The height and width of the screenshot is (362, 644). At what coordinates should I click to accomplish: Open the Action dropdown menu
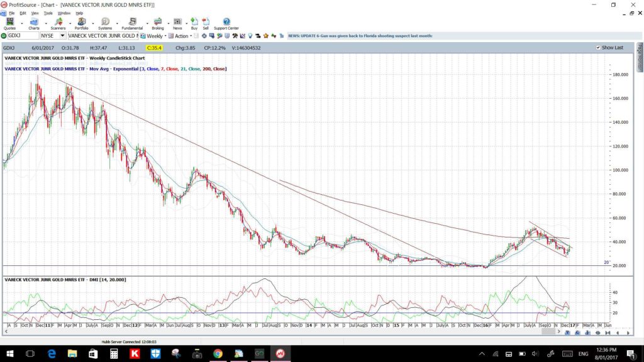pyautogui.click(x=191, y=36)
